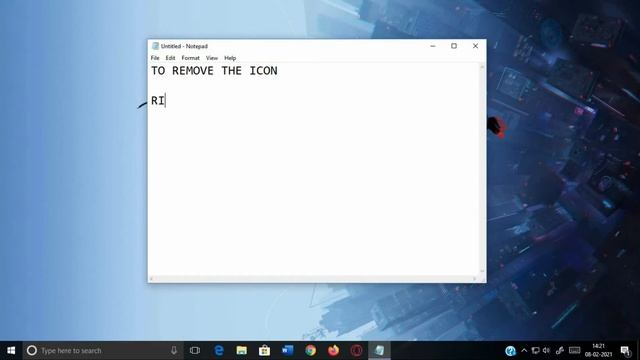Open the Windows Start menu
Viewport: 640px width, 360px height.
[x=11, y=351]
